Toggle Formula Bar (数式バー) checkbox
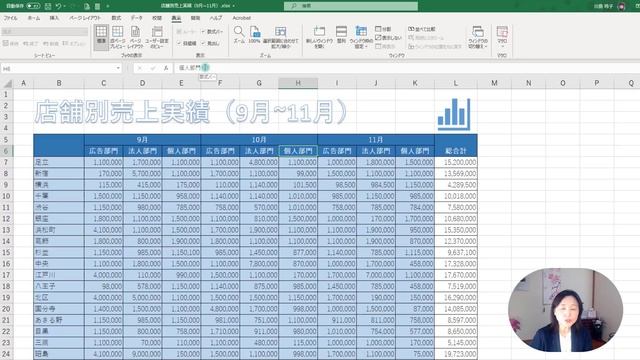This screenshot has width=640, height=360. coord(212,31)
